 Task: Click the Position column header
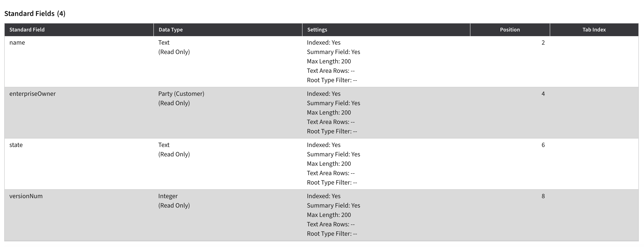pos(510,30)
